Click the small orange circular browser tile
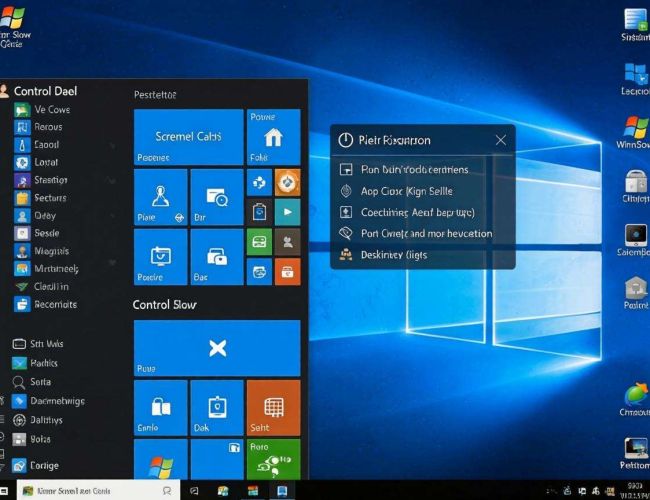The image size is (650, 500). [x=287, y=182]
